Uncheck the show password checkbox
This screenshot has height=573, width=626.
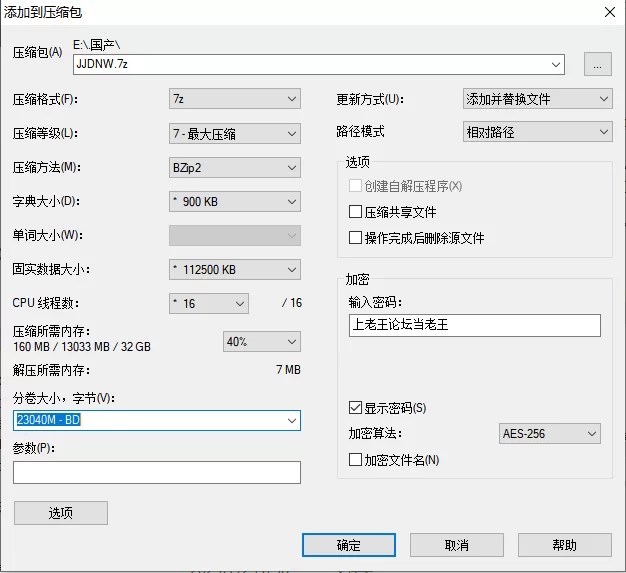coord(355,408)
